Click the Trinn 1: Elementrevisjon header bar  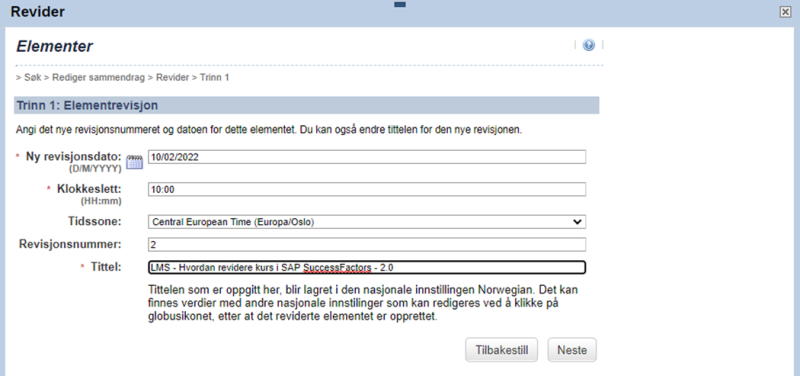(307, 106)
